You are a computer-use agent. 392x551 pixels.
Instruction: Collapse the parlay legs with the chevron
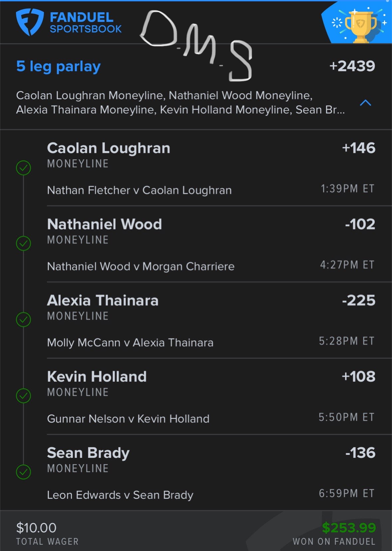(x=365, y=103)
